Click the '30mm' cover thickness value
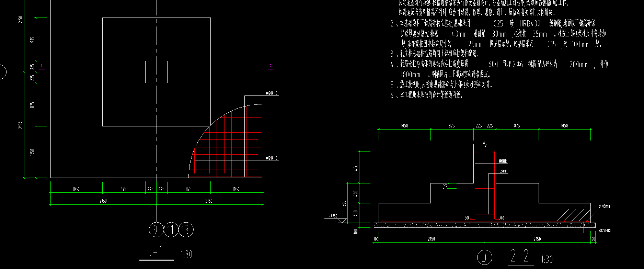This screenshot has width=644, height=269. pos(499,34)
